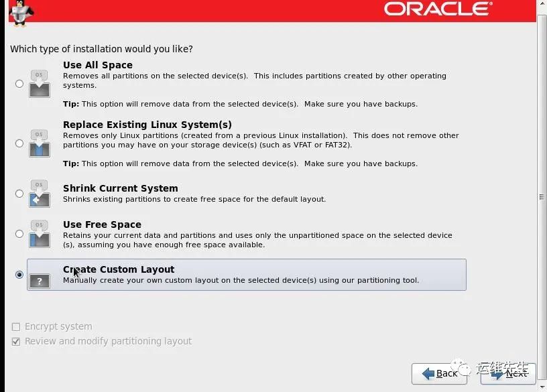Click the left arrow icon on Back

(426, 373)
